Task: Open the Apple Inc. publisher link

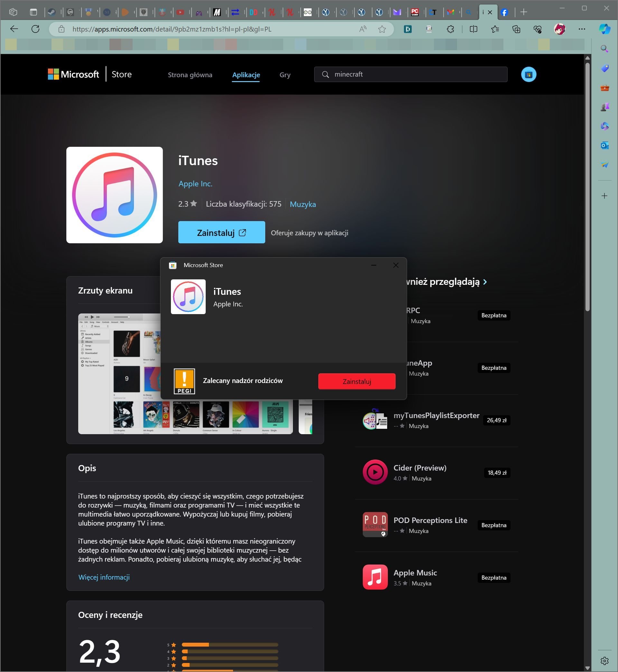Action: tap(195, 183)
